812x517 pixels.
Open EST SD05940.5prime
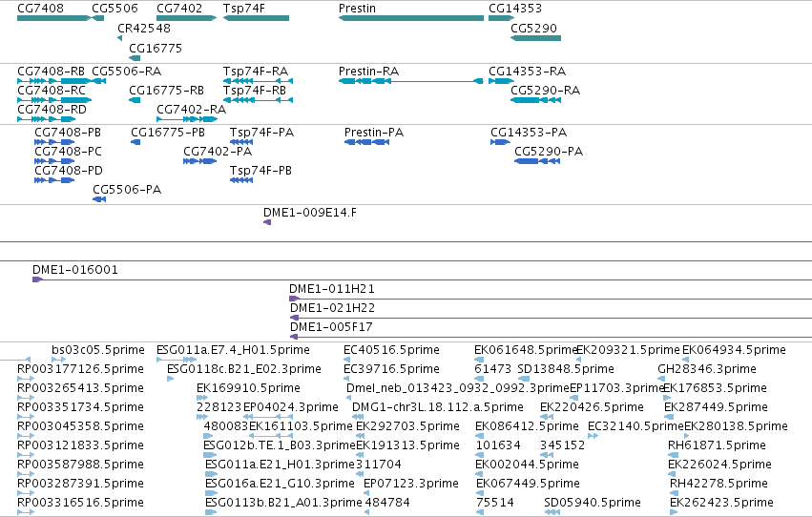pyautogui.click(x=593, y=504)
